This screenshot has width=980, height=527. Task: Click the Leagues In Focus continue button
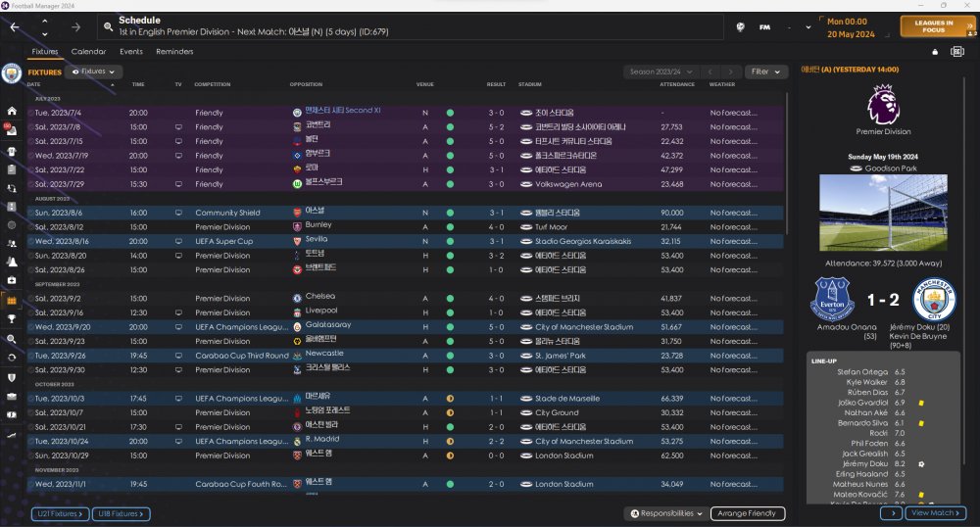click(938, 26)
